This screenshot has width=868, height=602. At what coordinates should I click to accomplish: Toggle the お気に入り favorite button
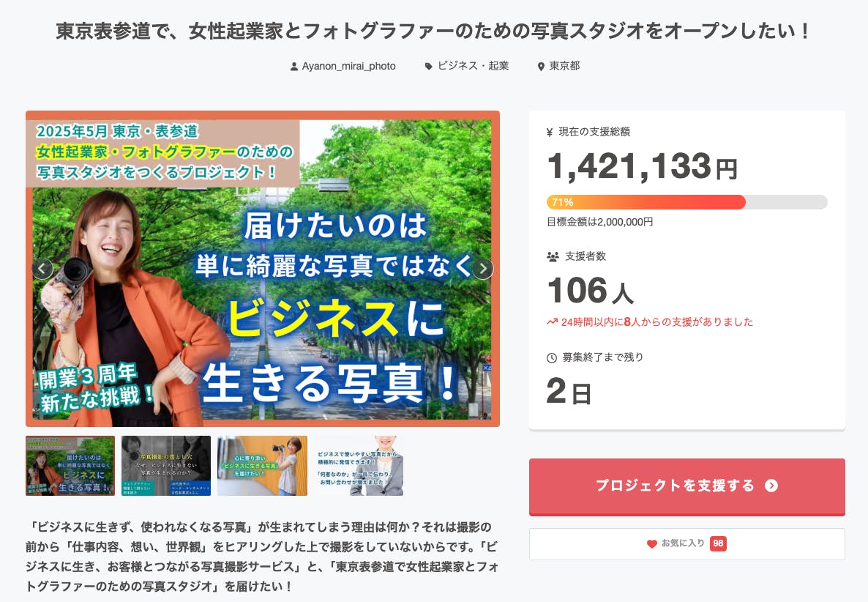(686, 544)
